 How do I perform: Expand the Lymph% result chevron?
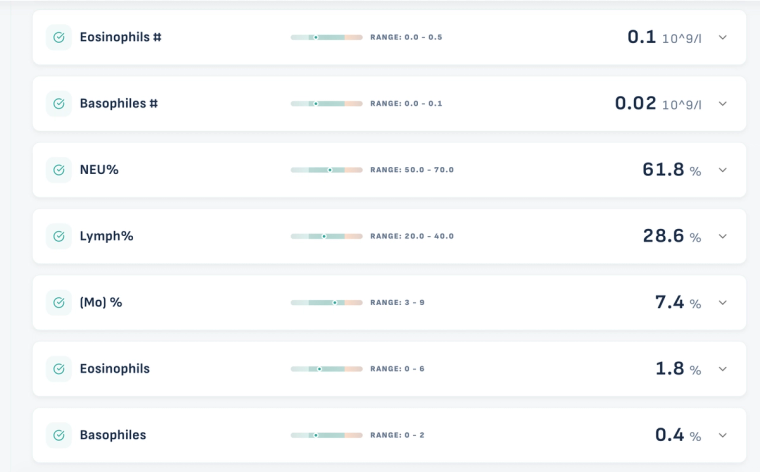click(722, 236)
